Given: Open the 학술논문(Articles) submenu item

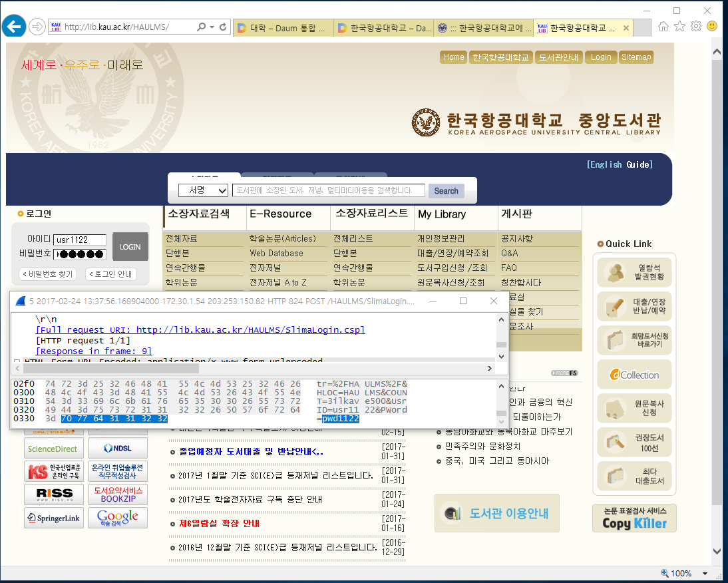Looking at the screenshot, I should point(282,238).
